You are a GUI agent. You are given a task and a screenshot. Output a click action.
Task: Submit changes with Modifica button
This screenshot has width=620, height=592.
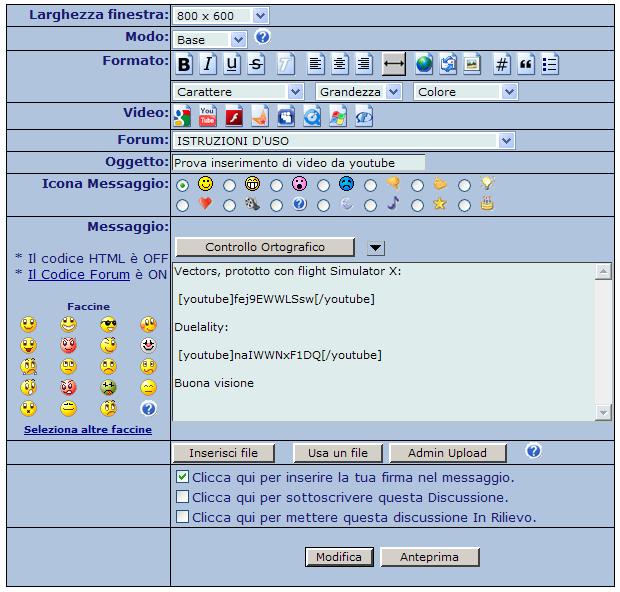(339, 557)
